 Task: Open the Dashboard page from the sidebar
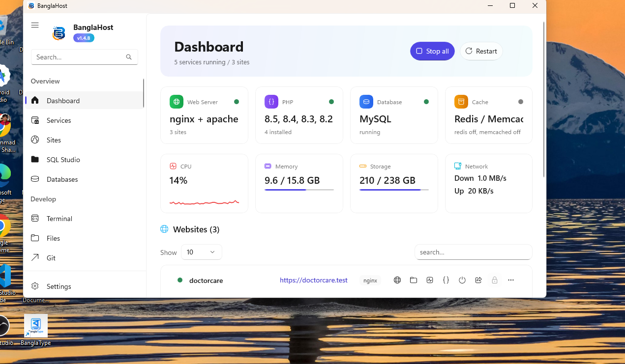tap(84, 101)
